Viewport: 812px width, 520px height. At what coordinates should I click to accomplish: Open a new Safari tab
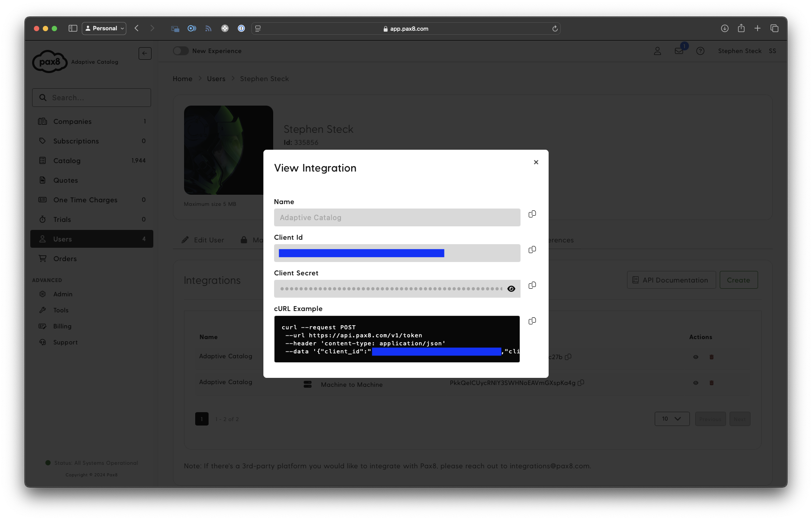pyautogui.click(x=758, y=29)
